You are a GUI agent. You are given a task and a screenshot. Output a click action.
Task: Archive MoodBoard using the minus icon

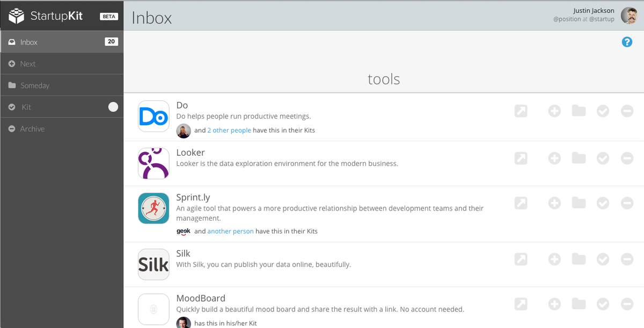click(x=627, y=304)
